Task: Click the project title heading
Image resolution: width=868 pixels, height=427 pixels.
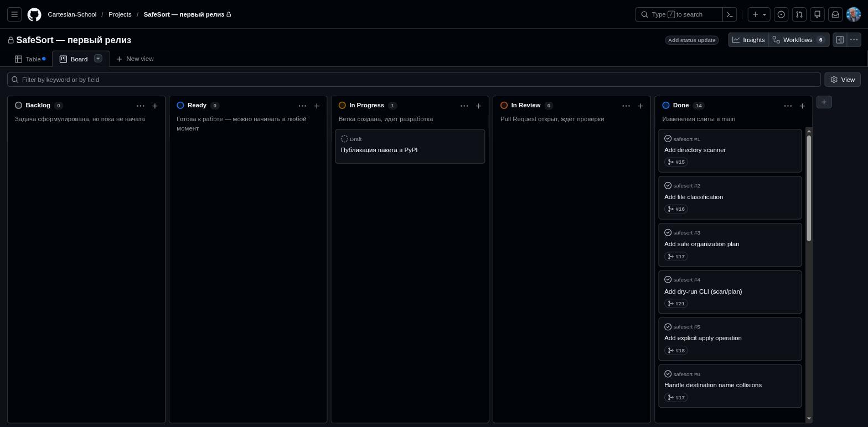Action: pos(74,40)
